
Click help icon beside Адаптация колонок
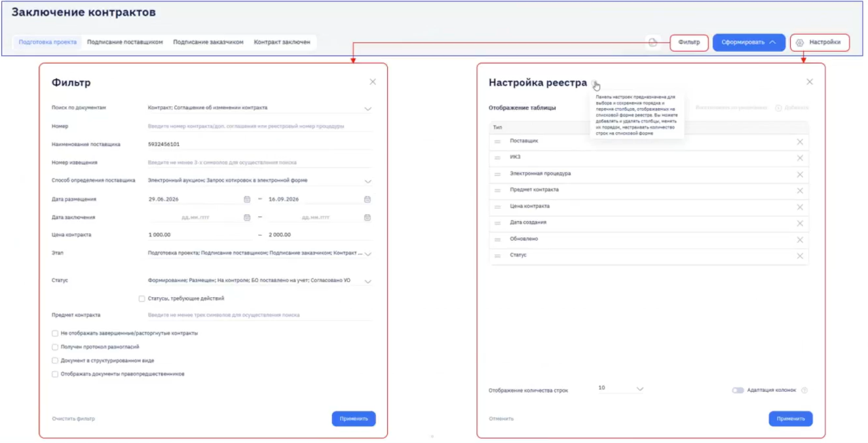click(x=804, y=391)
